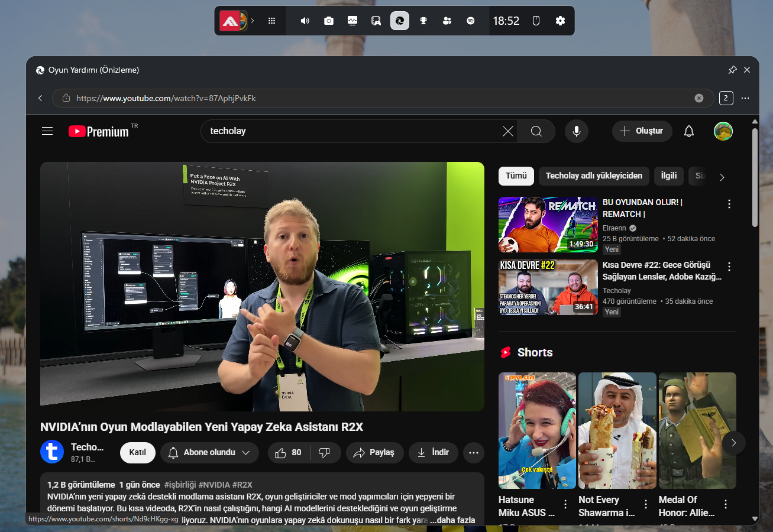The width and height of the screenshot is (773, 532).
Task: Select the Techolay adlı yükleyiciden chip
Action: (x=594, y=176)
